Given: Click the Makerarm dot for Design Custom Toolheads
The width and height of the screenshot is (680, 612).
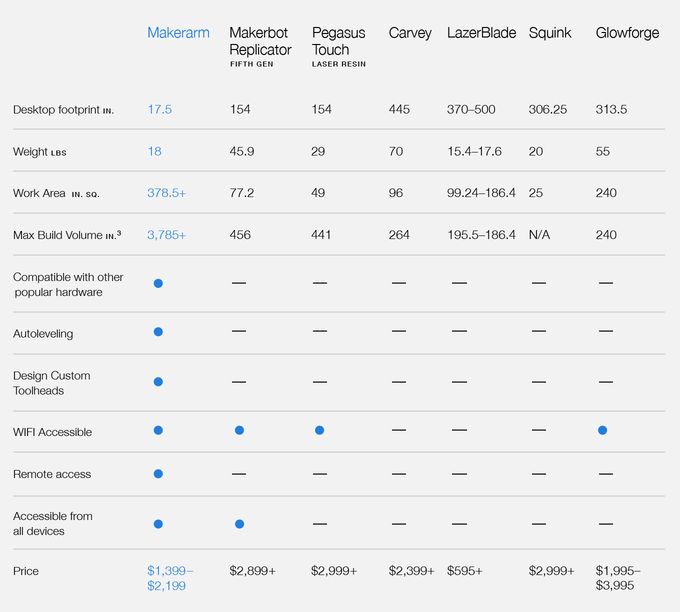Looking at the screenshot, I should tap(158, 382).
